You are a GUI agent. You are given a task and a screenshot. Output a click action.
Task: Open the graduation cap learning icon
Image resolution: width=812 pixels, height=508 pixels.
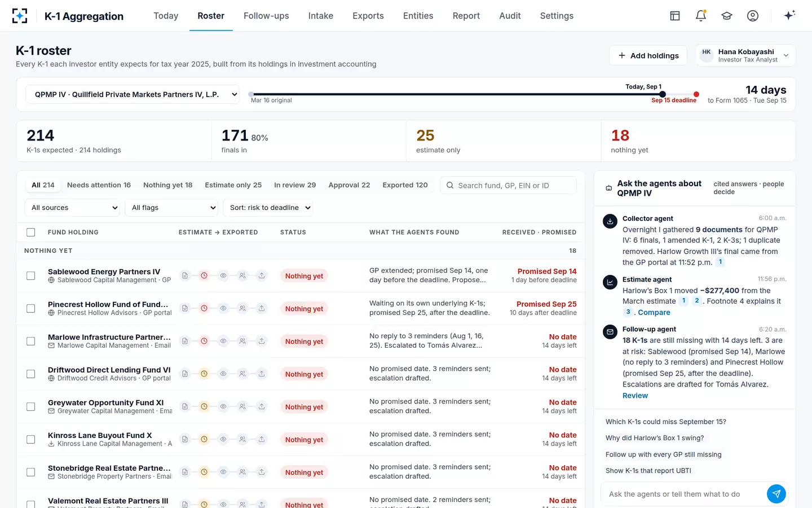click(727, 16)
